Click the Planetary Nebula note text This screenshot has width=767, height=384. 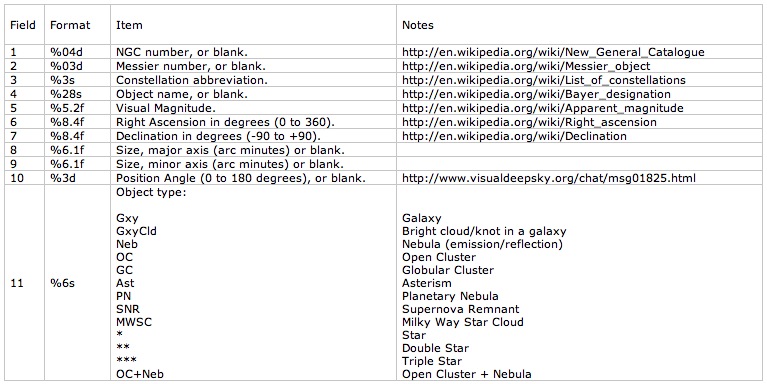point(450,296)
